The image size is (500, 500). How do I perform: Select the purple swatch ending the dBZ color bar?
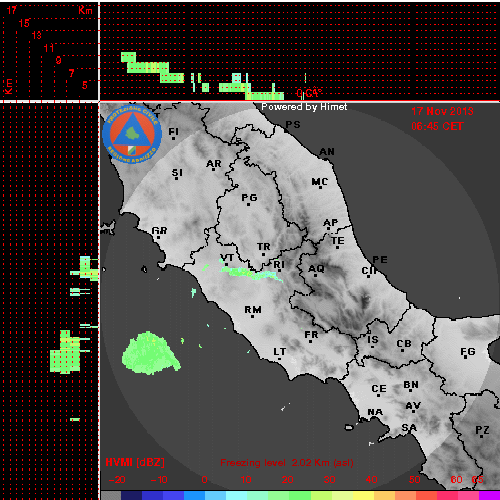click(489, 495)
